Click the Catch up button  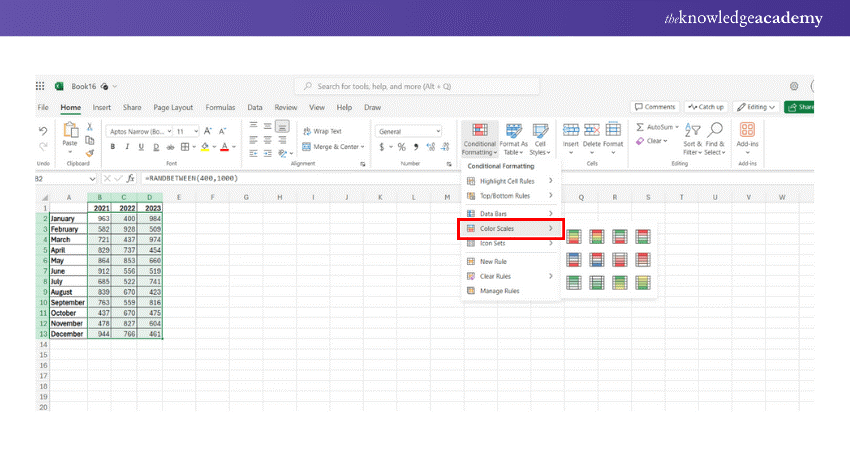pyautogui.click(x=707, y=107)
